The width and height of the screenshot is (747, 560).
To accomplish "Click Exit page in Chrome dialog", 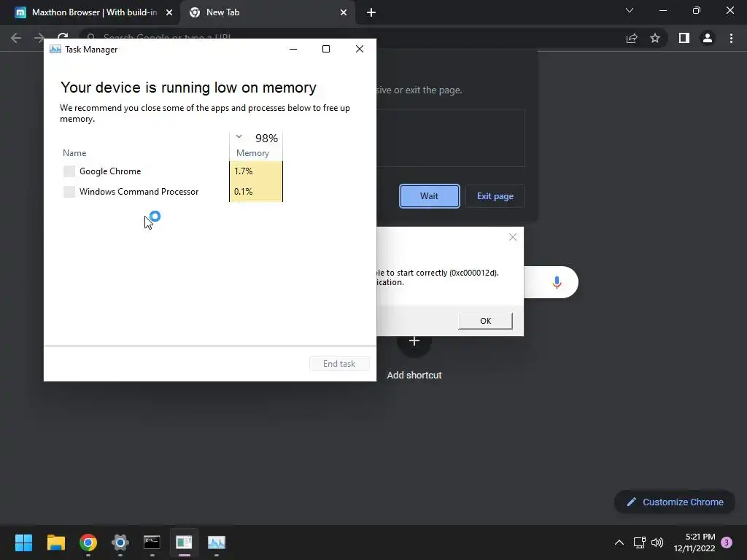I will (x=495, y=196).
